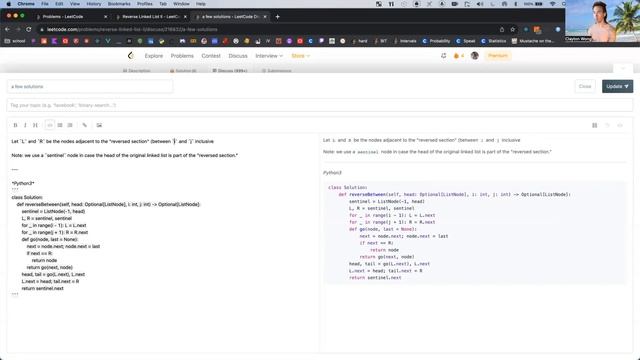Open the Probability bookmark

point(436,41)
